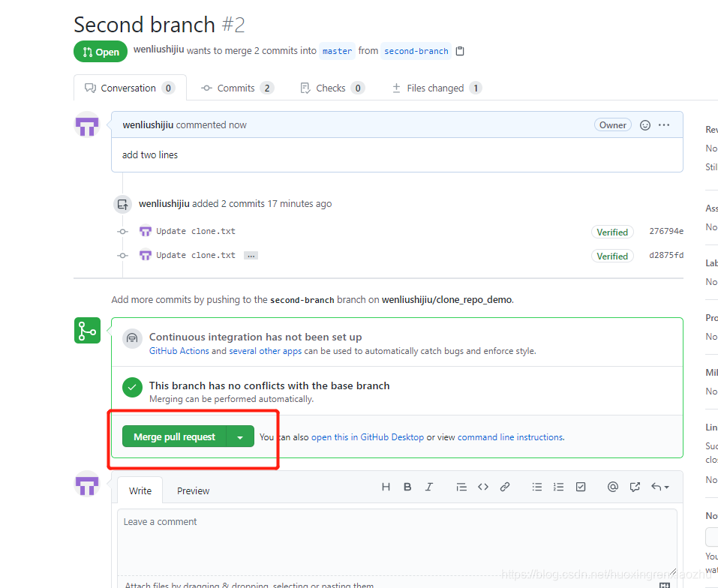Click open this in GitHub Desktop link
The image size is (718, 588).
click(368, 437)
